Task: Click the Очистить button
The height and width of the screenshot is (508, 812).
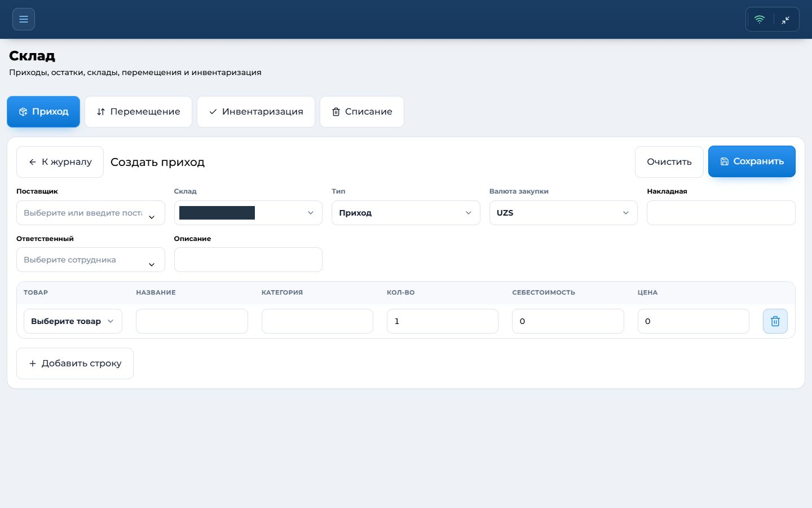Action: [x=669, y=162]
